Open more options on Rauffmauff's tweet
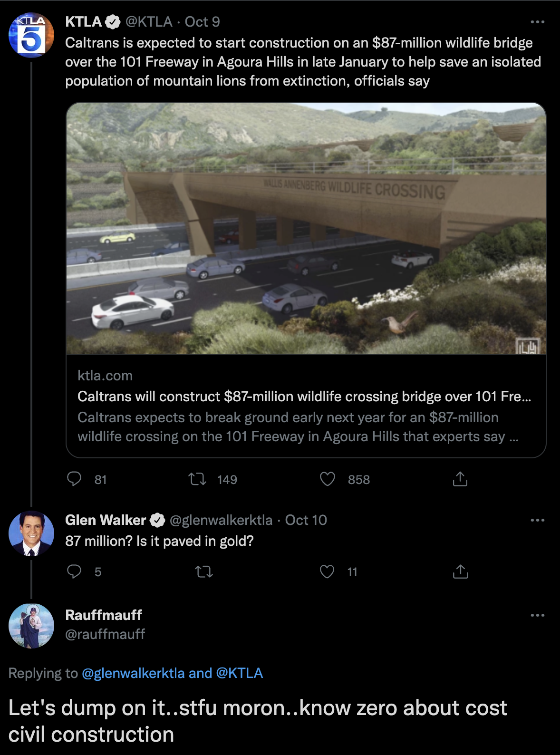 pos(537,615)
